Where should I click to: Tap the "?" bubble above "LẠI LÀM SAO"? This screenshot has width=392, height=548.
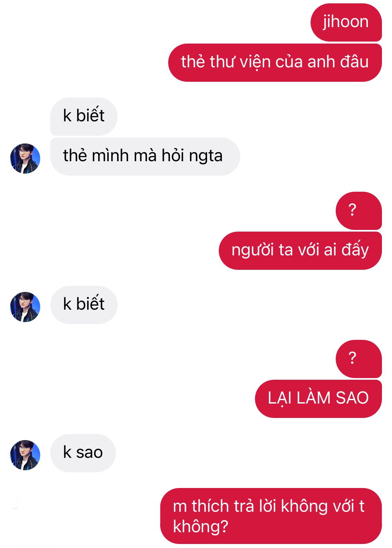click(359, 359)
